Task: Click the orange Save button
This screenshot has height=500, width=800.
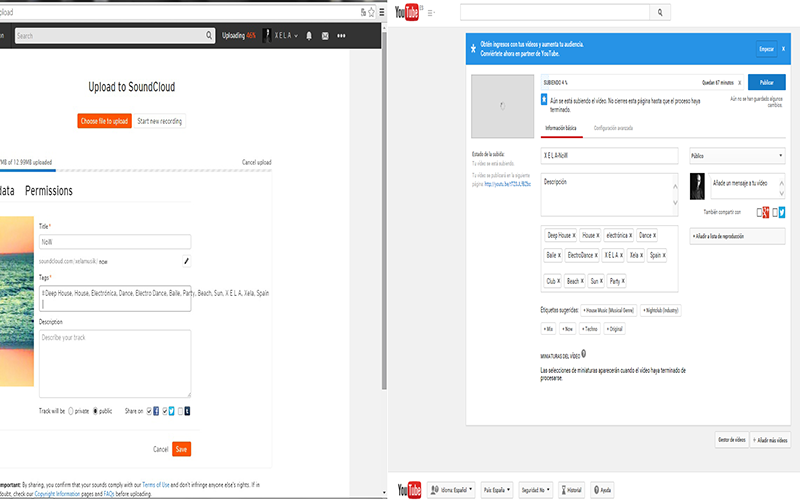Action: click(181, 449)
